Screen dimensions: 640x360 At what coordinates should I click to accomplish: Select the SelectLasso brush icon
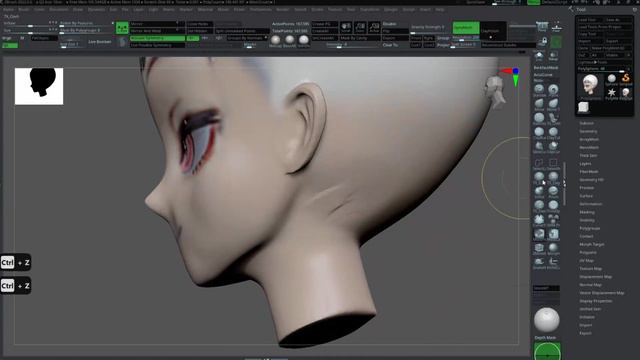[539, 164]
